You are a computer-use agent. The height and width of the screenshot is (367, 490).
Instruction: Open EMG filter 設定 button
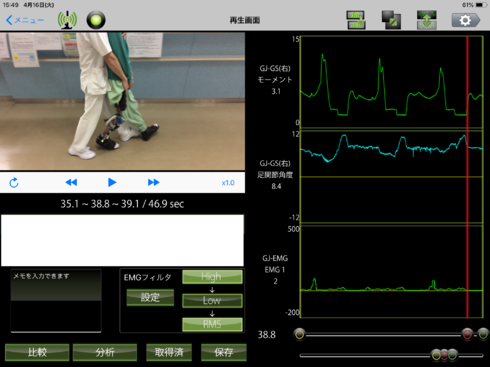150,297
